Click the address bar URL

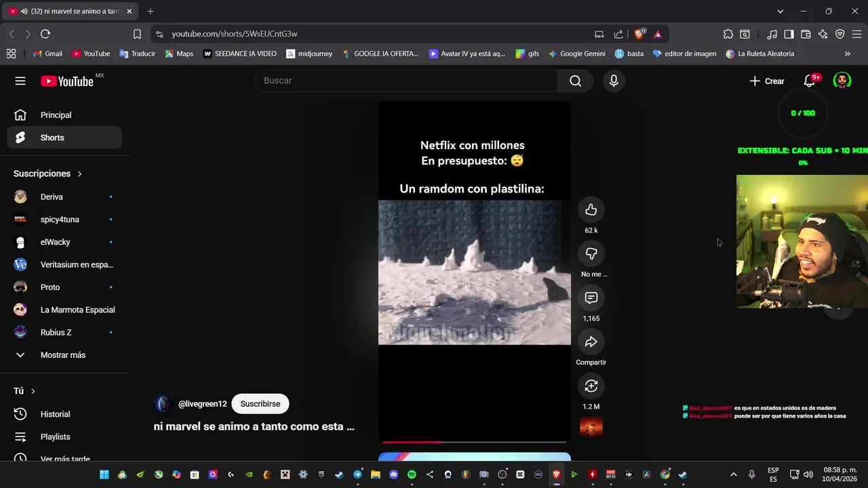point(234,34)
